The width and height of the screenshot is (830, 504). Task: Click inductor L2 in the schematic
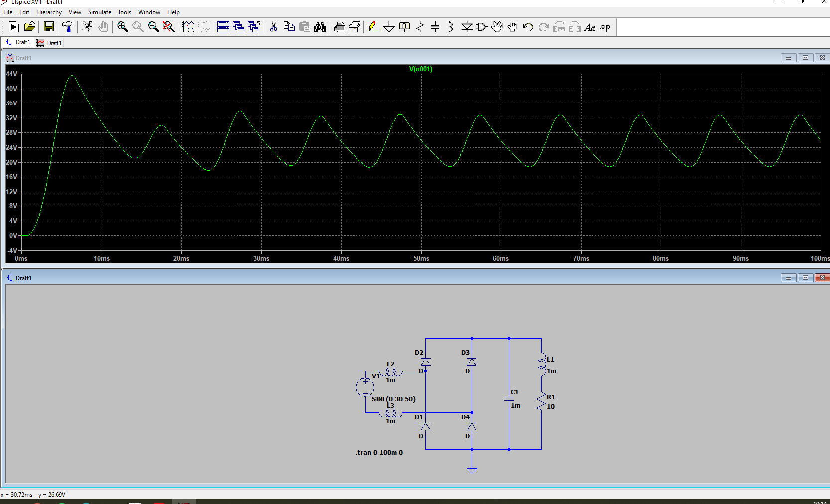[x=391, y=372]
